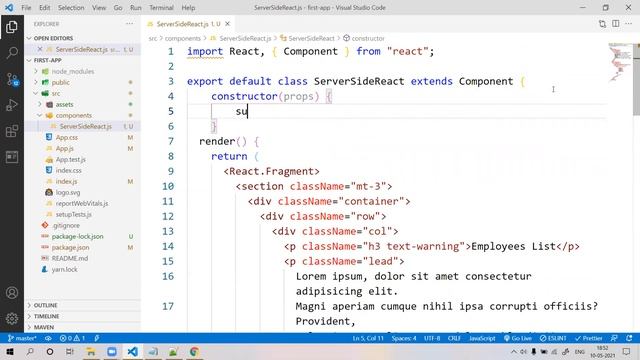640x360 pixels.
Task: Click Prettier status bar item
Action: 589,338
